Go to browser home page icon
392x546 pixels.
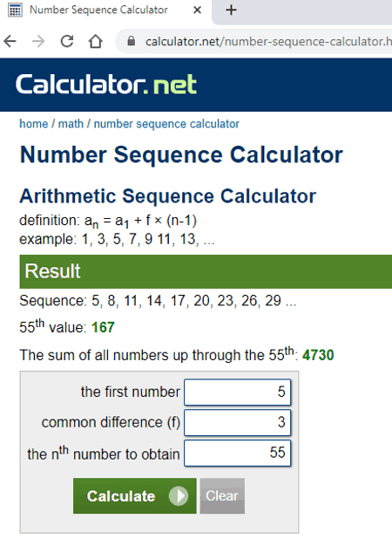point(95,42)
